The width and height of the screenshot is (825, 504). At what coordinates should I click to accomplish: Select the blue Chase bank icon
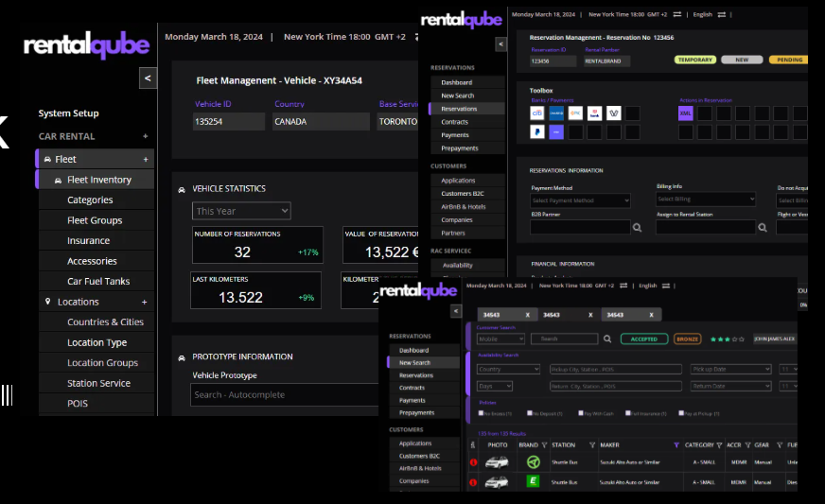point(556,113)
